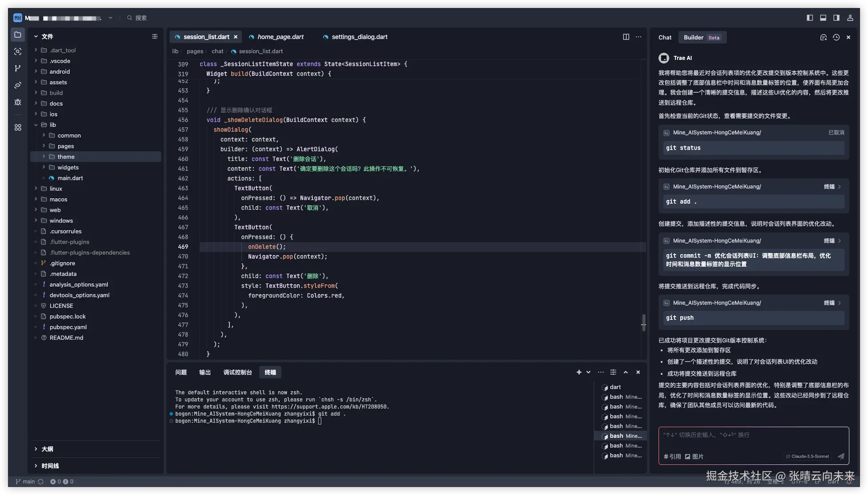Open the Claude-3.5-Sonnet model selector
Screen dimensions: 868x495
pos(807,456)
